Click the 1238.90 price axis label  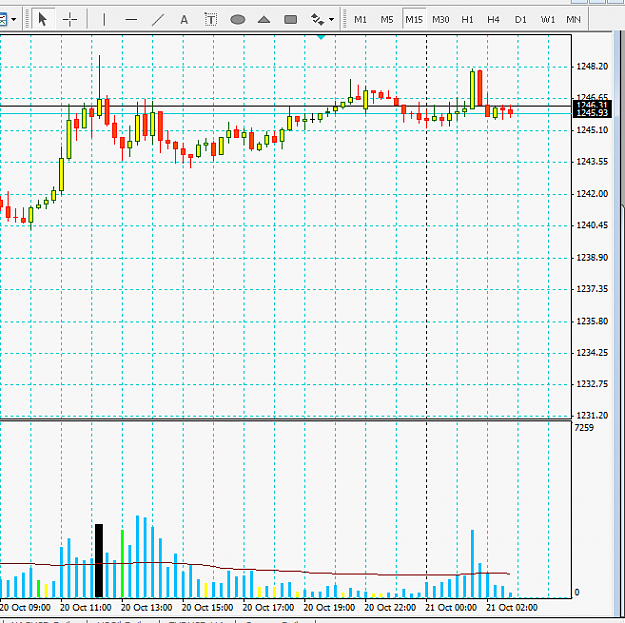pos(592,257)
